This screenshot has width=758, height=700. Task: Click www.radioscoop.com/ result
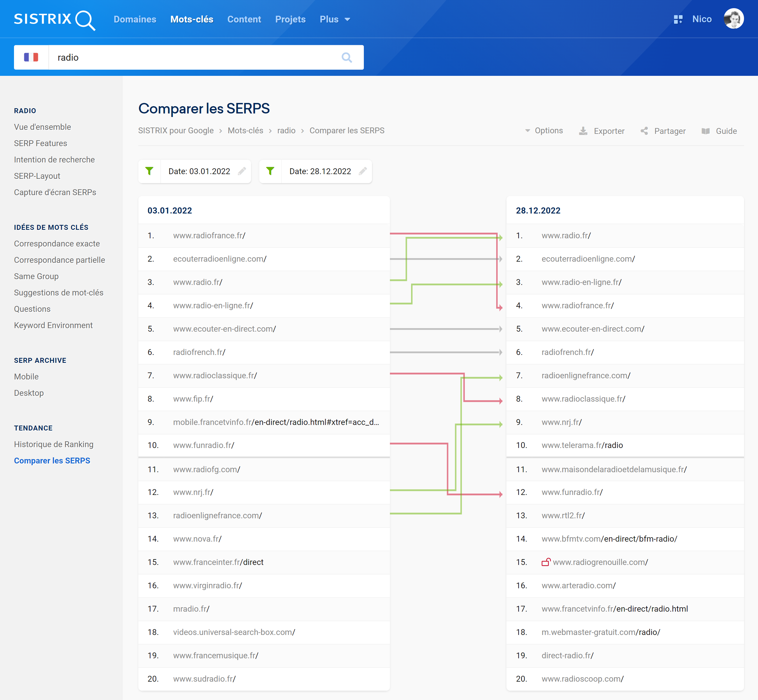click(x=582, y=679)
